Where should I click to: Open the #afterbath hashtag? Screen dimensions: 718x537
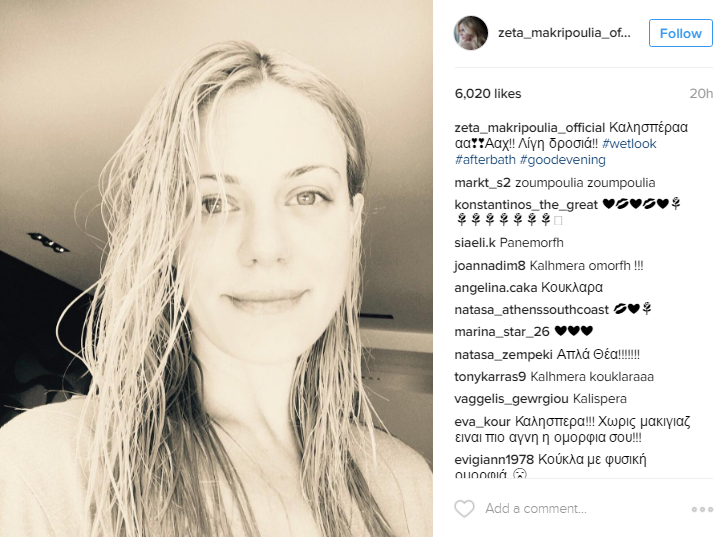(485, 160)
